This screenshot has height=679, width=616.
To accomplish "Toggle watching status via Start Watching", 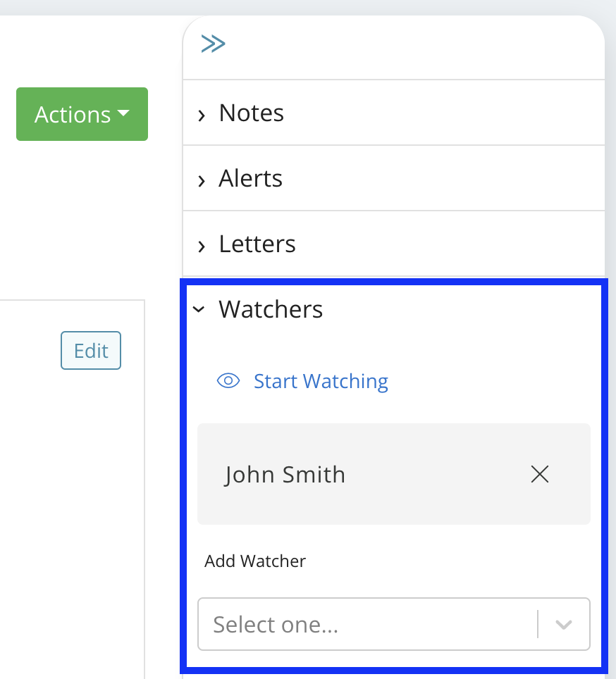I will 321,380.
